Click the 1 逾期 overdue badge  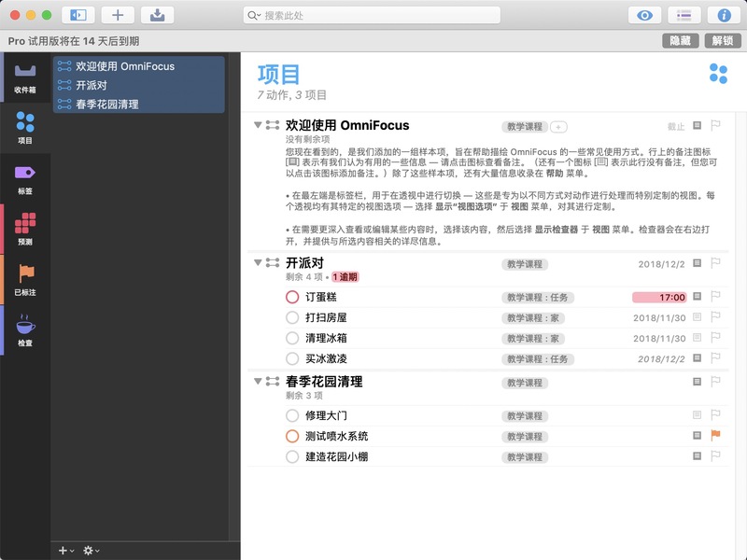[x=345, y=276]
